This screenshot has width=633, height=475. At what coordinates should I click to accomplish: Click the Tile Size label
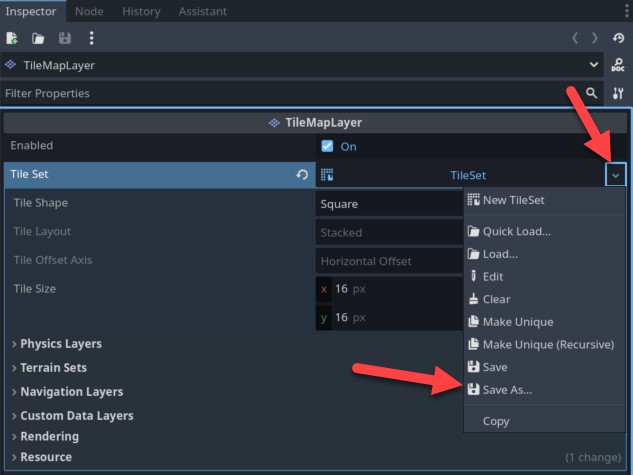tap(35, 289)
